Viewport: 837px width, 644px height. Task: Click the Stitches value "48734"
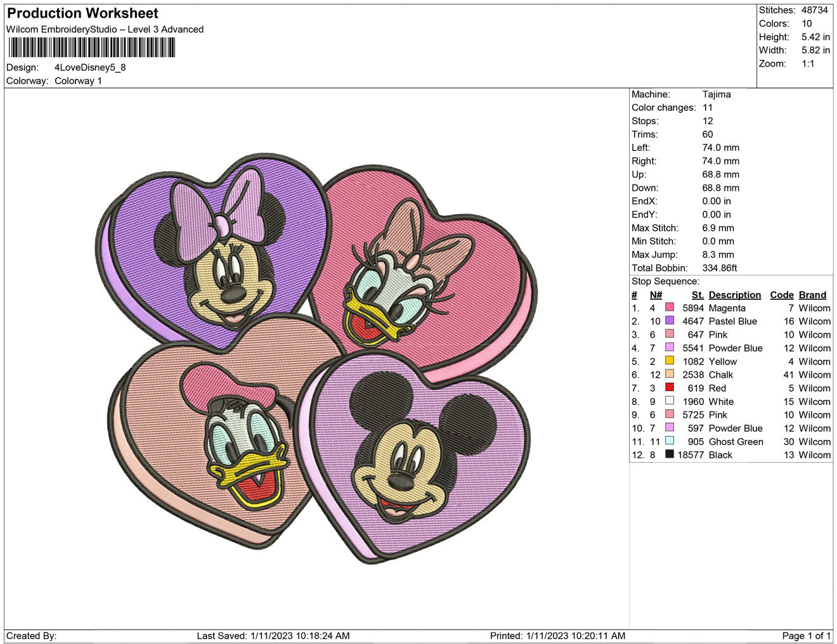(815, 10)
